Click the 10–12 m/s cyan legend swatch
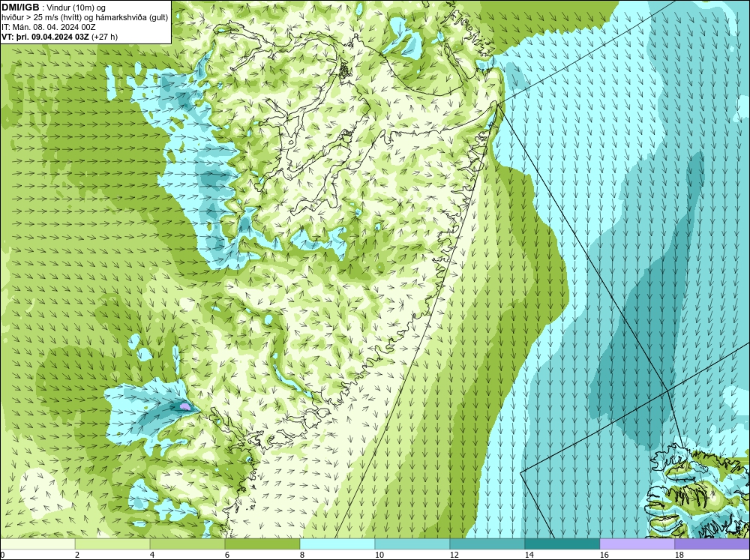The width and height of the screenshot is (750, 560). (412, 544)
